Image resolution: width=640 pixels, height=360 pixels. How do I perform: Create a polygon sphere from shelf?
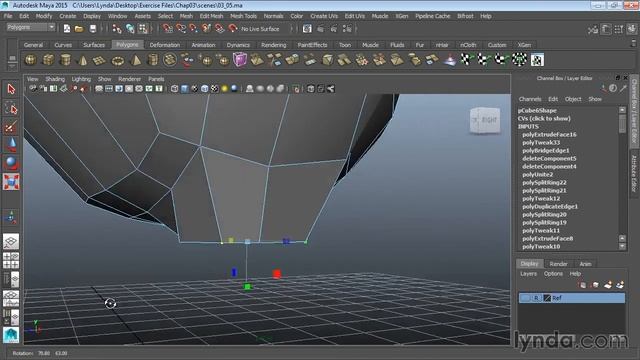[x=31, y=60]
